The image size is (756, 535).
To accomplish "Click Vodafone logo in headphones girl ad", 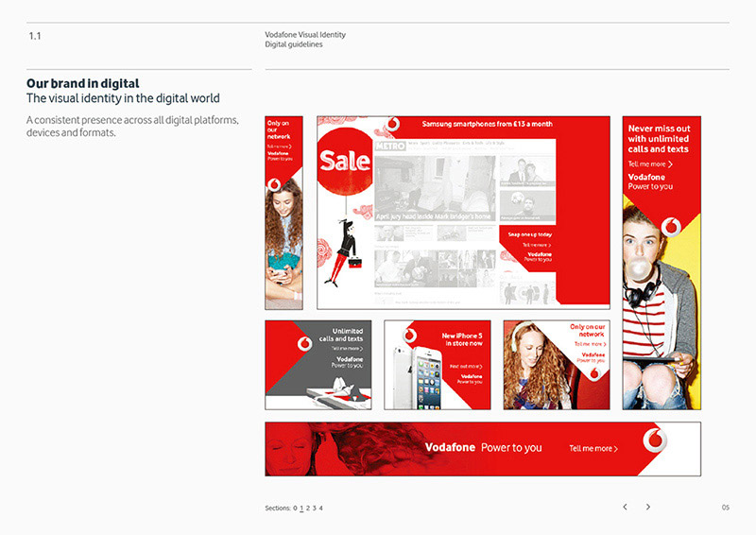I will tap(594, 373).
